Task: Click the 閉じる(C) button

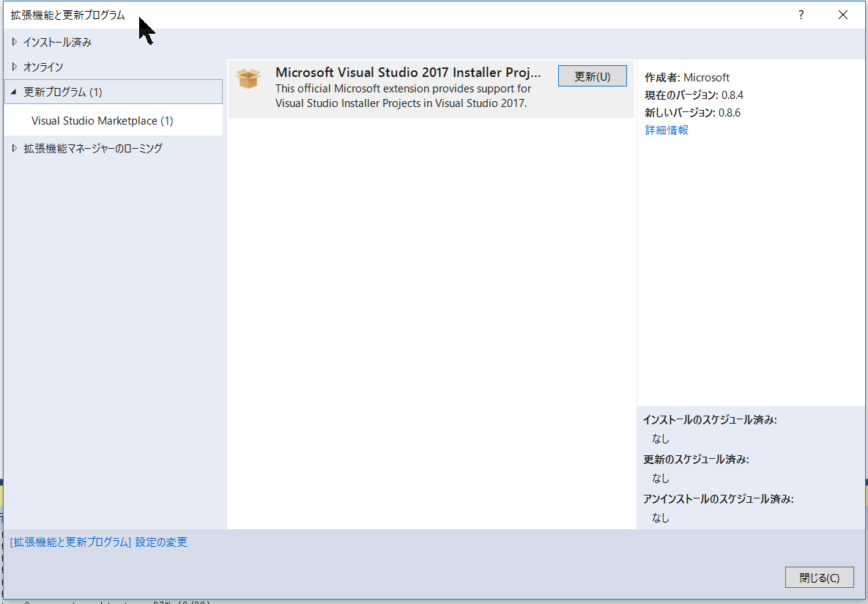Action: (x=819, y=577)
